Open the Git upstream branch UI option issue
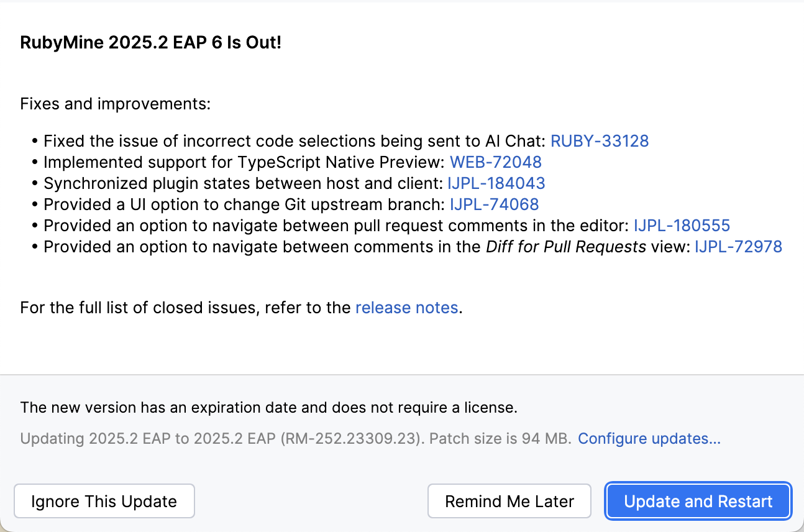 pyautogui.click(x=494, y=204)
